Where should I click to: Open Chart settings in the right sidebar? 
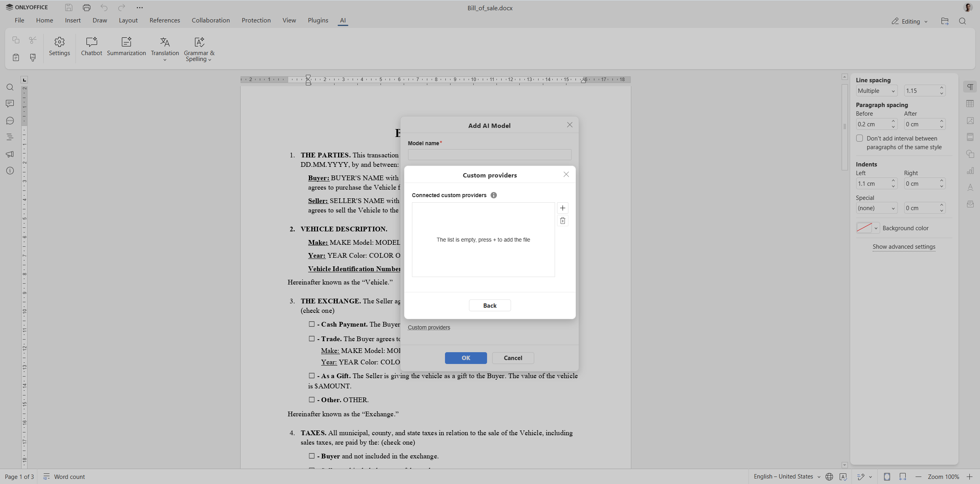click(x=971, y=171)
